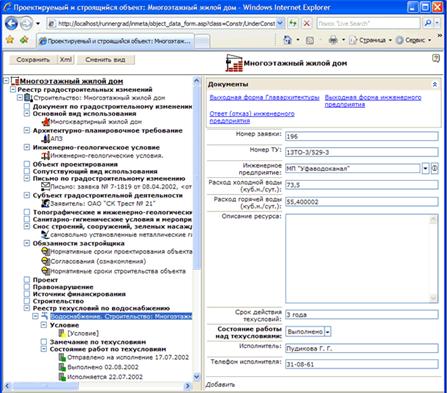Screen dimensions: 447x393
Task: Open the Инженерное предприятие dropdown arrow
Action: (425, 168)
